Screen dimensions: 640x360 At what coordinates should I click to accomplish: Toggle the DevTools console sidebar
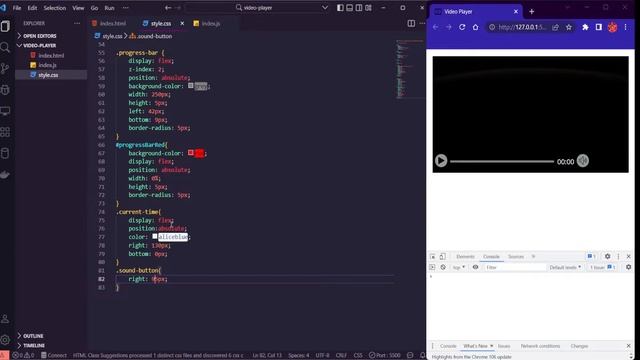point(432,267)
